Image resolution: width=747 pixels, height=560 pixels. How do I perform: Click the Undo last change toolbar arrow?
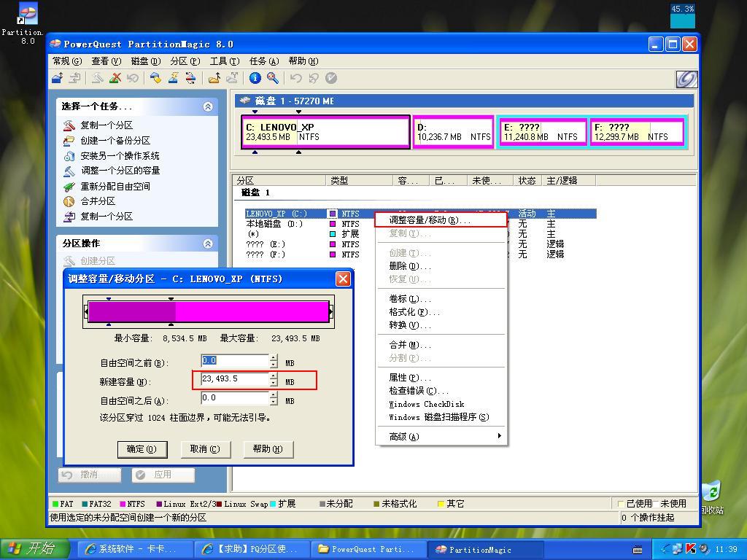[296, 78]
